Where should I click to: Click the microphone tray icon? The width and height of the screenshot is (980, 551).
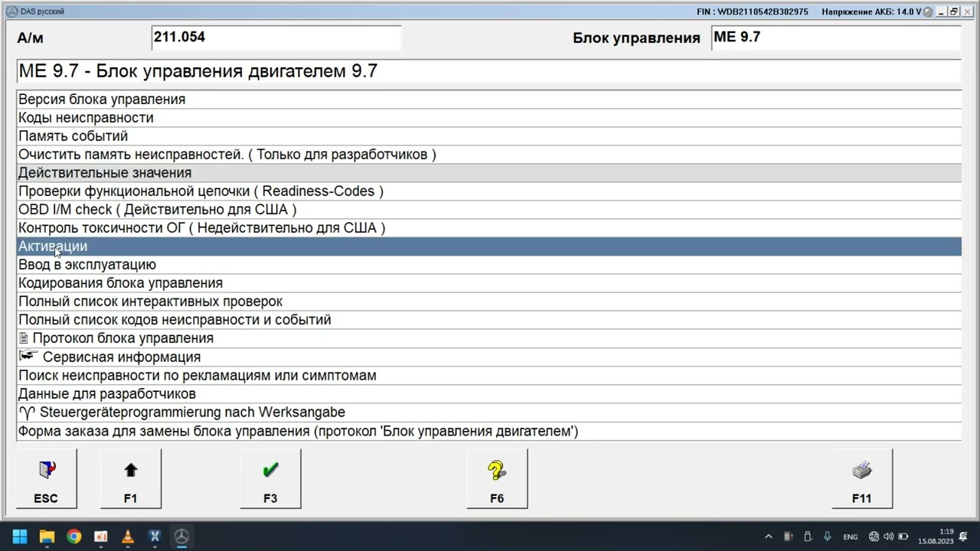828,536
